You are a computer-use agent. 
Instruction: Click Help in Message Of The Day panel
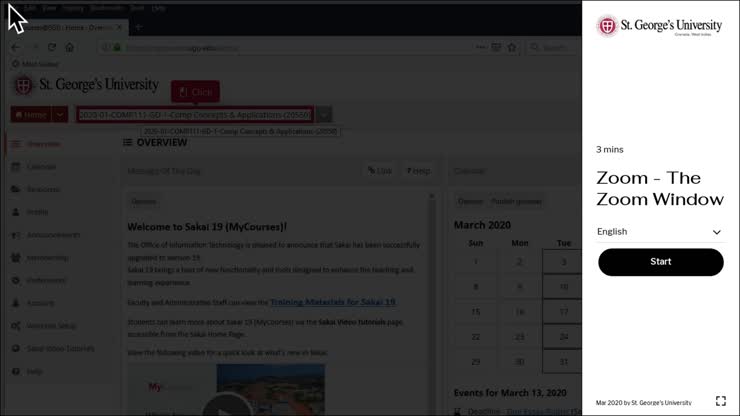[419, 171]
